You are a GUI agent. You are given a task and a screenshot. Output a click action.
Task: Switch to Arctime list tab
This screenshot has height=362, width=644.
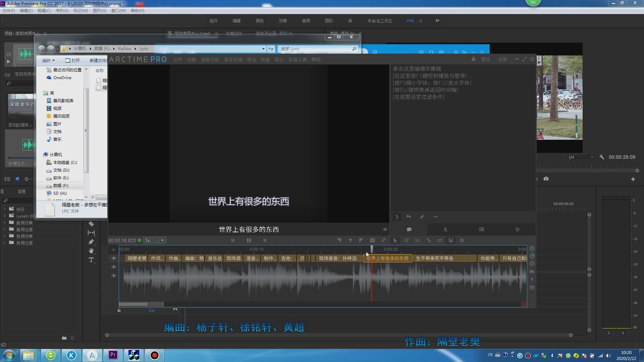482,230
